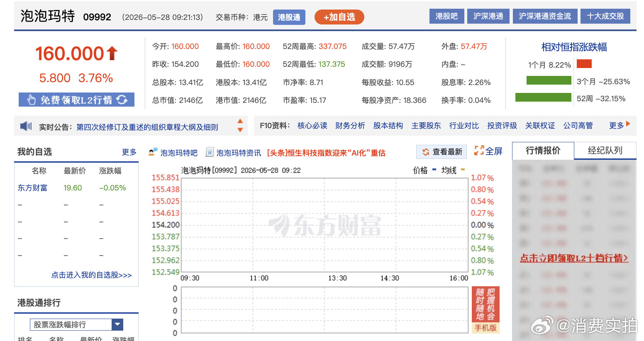Open the 股票涨跌幅排行 dropdown

coord(76,324)
